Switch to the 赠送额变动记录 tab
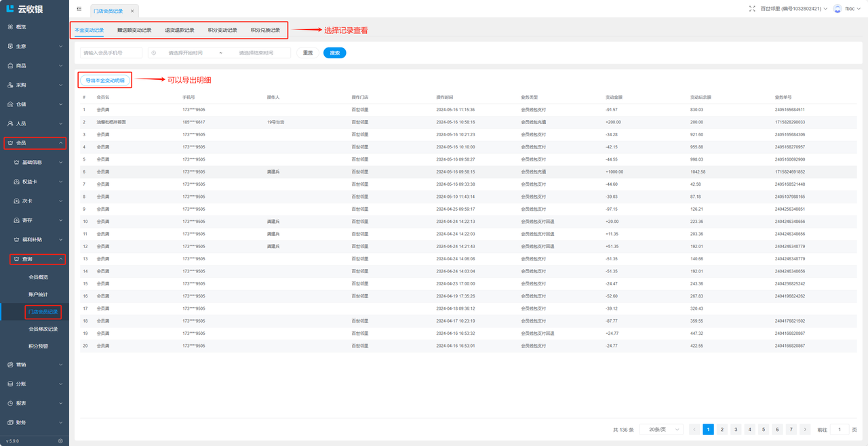The image size is (868, 446). 134,31
